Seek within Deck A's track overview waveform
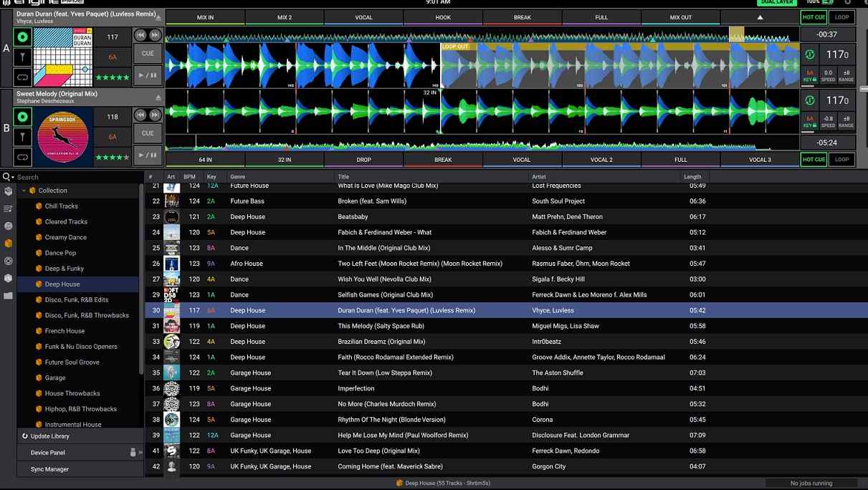The height and width of the screenshot is (490, 868). pos(482,35)
